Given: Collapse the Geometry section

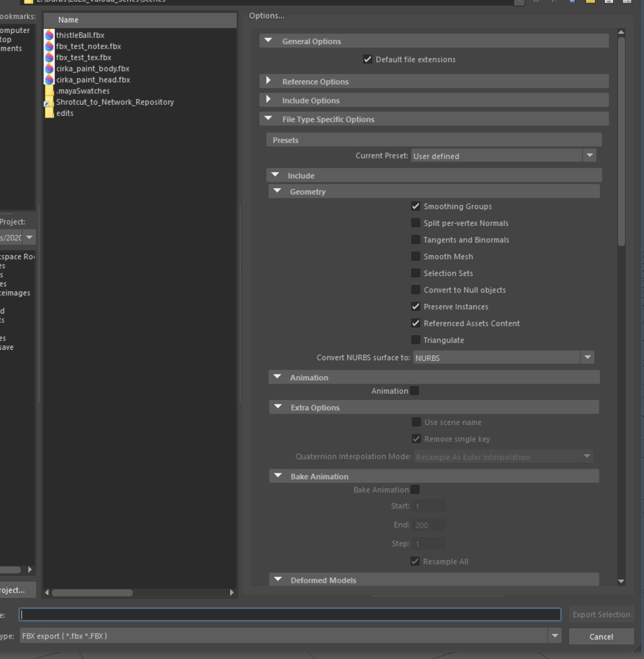Looking at the screenshot, I should coord(277,191).
